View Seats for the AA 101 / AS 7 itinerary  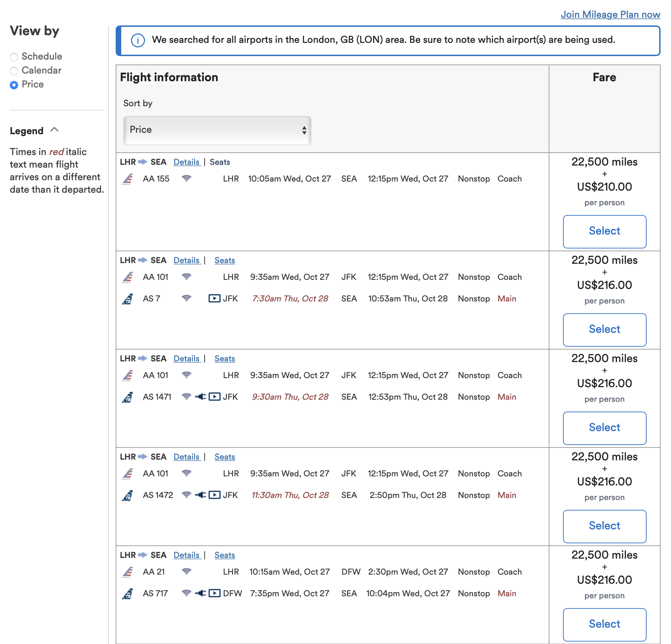pos(224,260)
